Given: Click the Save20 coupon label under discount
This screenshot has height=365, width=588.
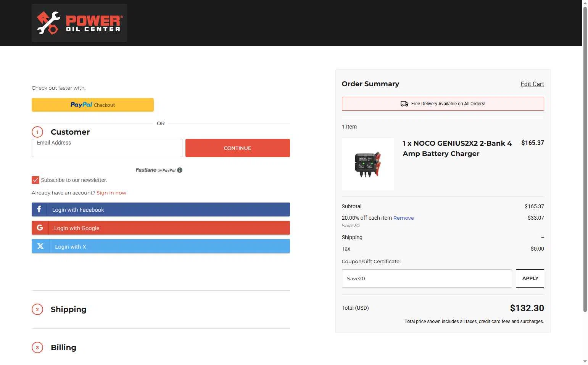Looking at the screenshot, I should click(x=351, y=226).
